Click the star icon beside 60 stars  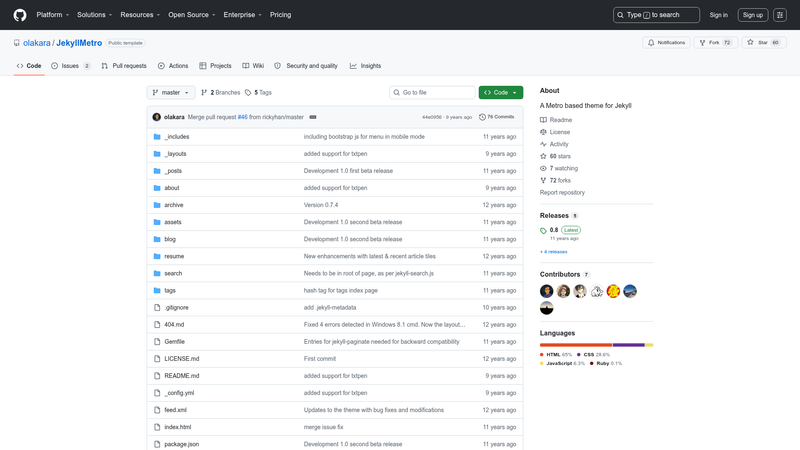[543, 156]
